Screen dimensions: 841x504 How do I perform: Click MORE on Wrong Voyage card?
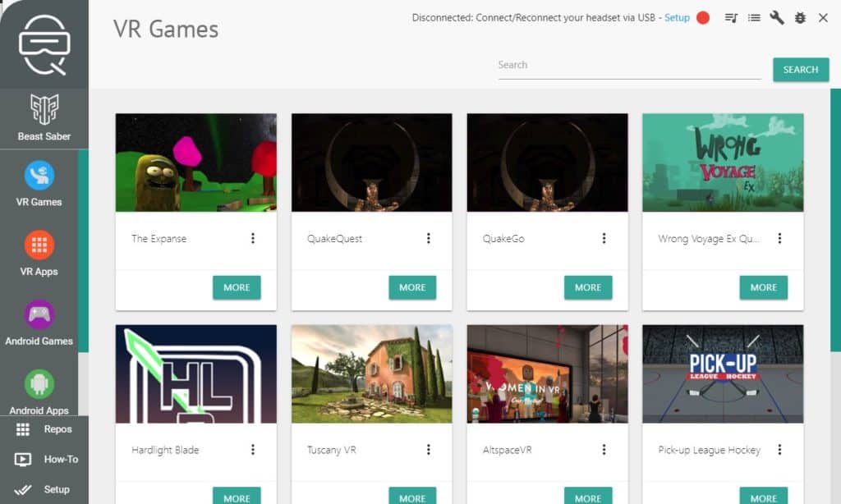point(764,287)
